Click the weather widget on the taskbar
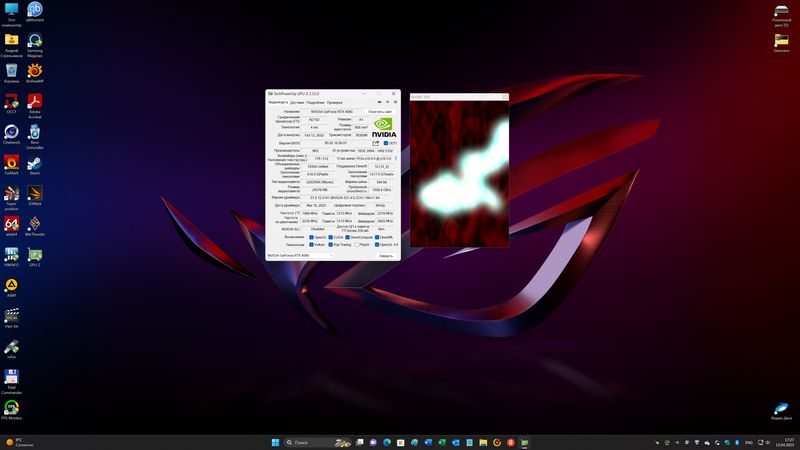Screen dimensions: 800x450 (20, 442)
